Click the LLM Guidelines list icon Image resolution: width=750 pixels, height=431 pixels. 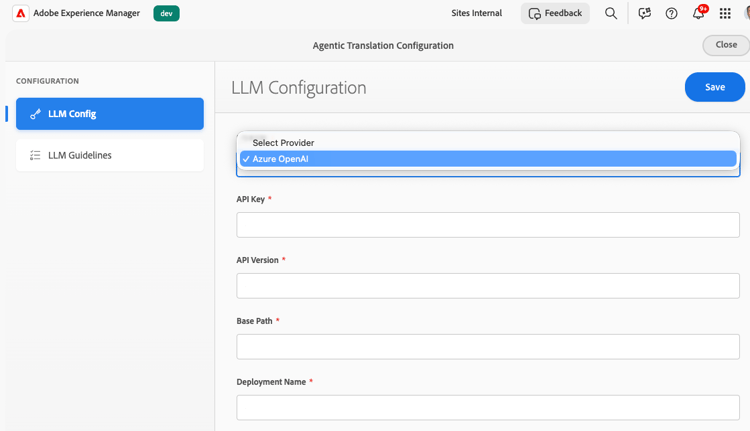(35, 155)
